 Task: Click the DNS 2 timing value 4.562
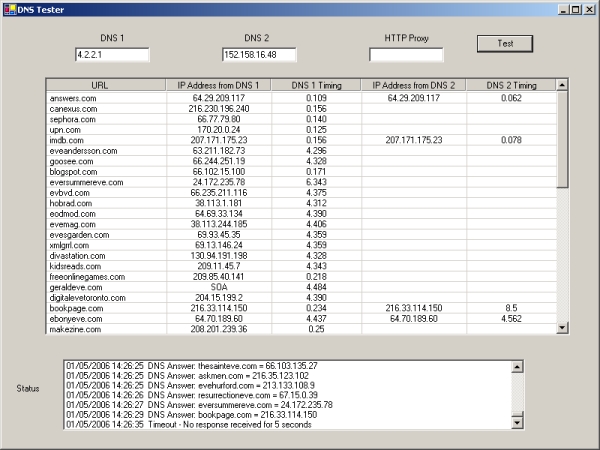511,319
